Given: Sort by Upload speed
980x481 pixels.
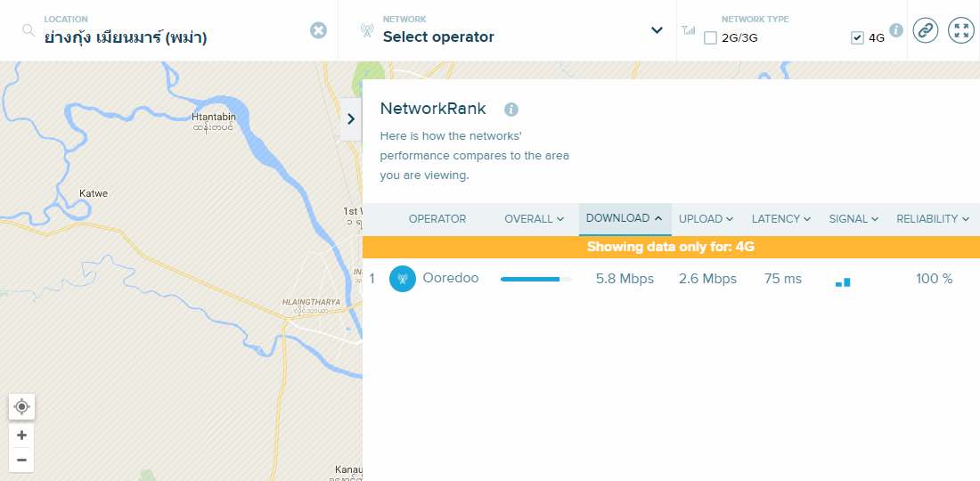Looking at the screenshot, I should point(706,219).
